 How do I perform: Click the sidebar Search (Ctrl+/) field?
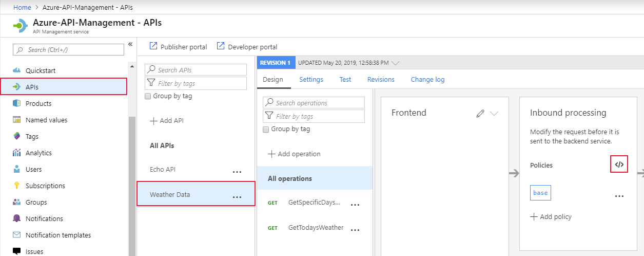tap(68, 50)
